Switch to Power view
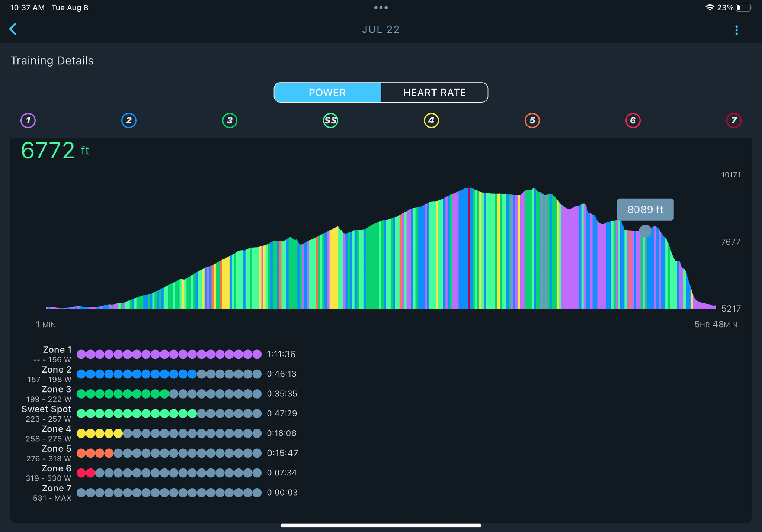The image size is (762, 532). 327,92
